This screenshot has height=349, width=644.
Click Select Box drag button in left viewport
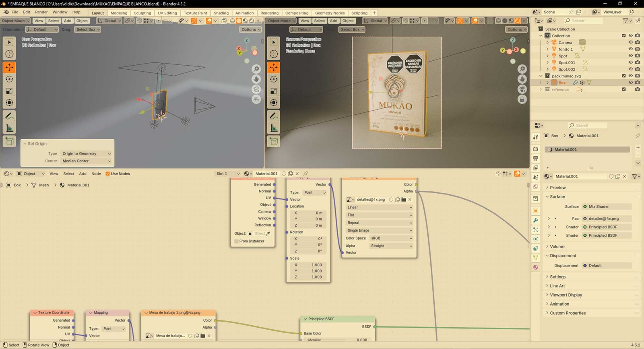[87, 29]
